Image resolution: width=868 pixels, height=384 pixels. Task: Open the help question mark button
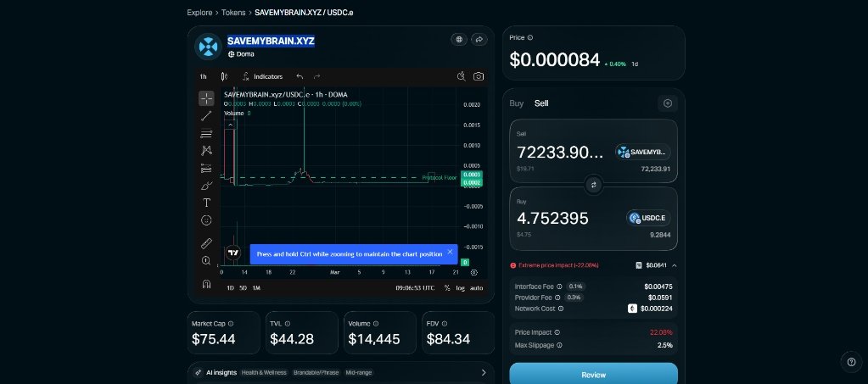click(851, 362)
